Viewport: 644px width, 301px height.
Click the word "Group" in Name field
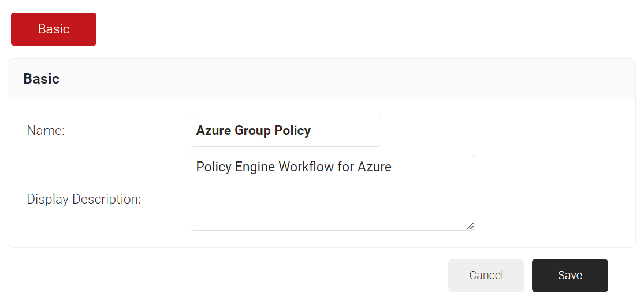tap(252, 130)
